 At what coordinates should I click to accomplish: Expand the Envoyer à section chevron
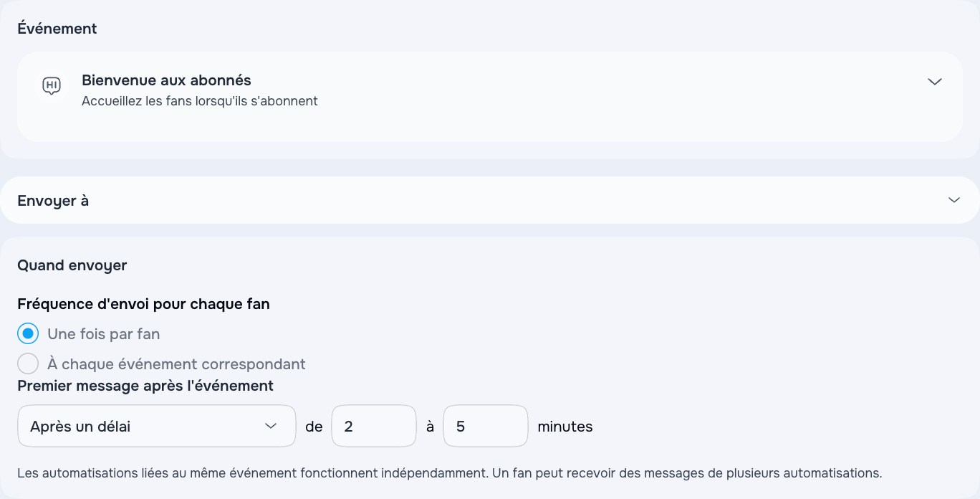[953, 200]
